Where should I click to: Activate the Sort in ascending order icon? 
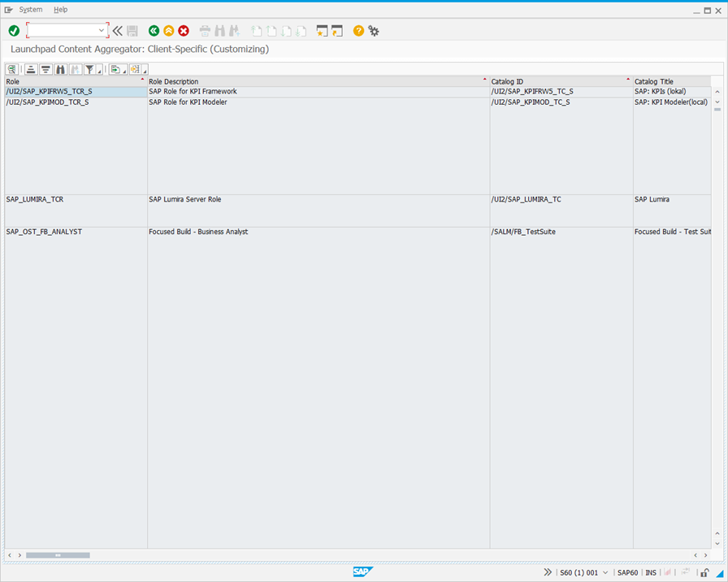30,69
